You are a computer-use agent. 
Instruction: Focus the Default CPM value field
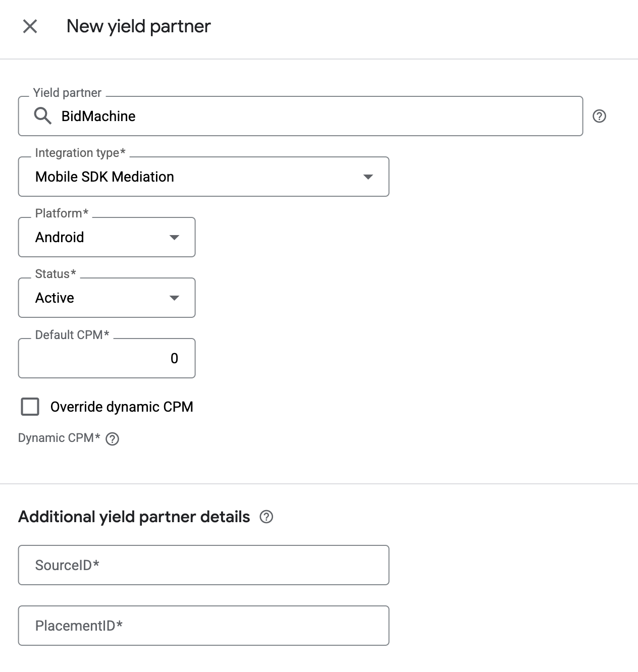(107, 358)
